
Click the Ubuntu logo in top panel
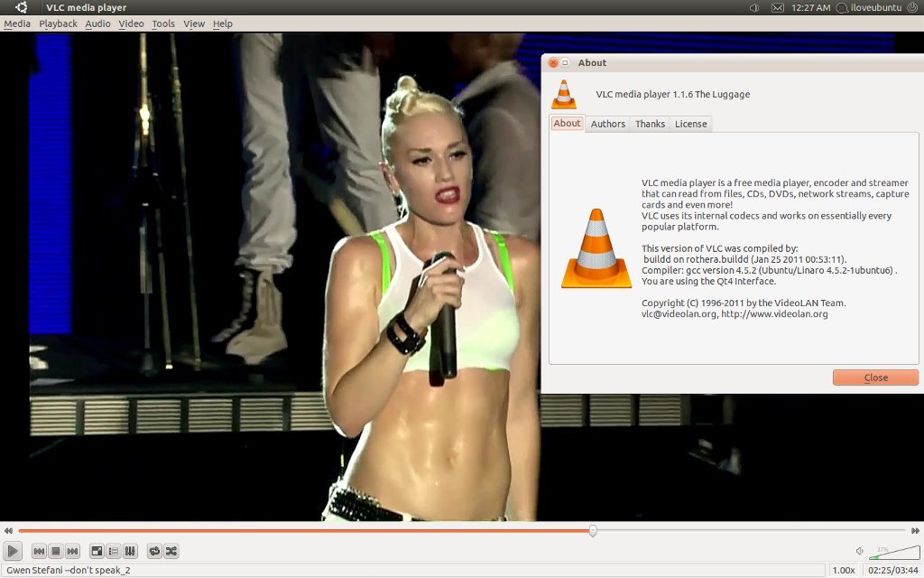22,7
